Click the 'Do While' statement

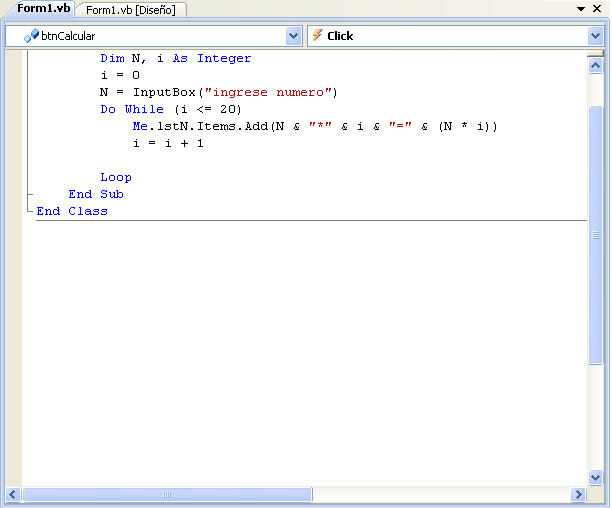point(132,109)
